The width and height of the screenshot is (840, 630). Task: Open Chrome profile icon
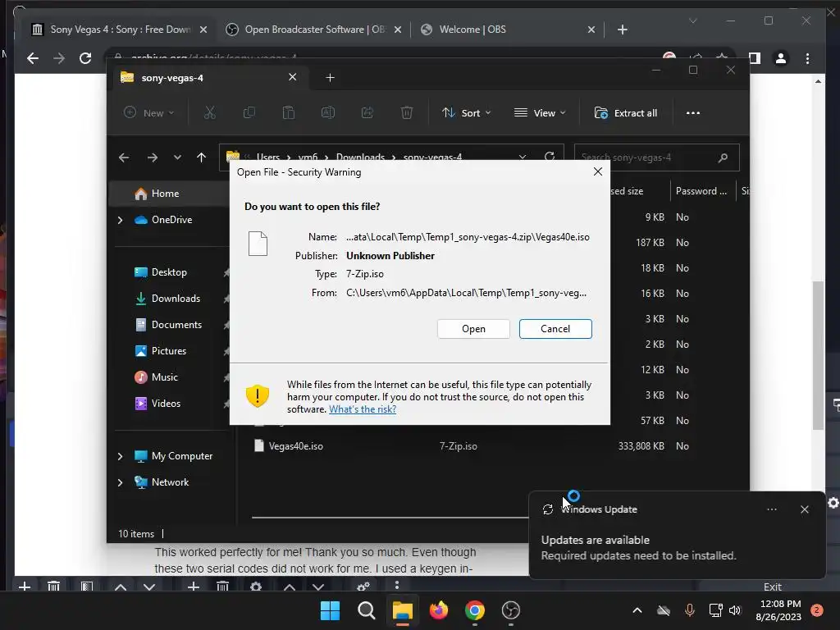[x=781, y=58]
